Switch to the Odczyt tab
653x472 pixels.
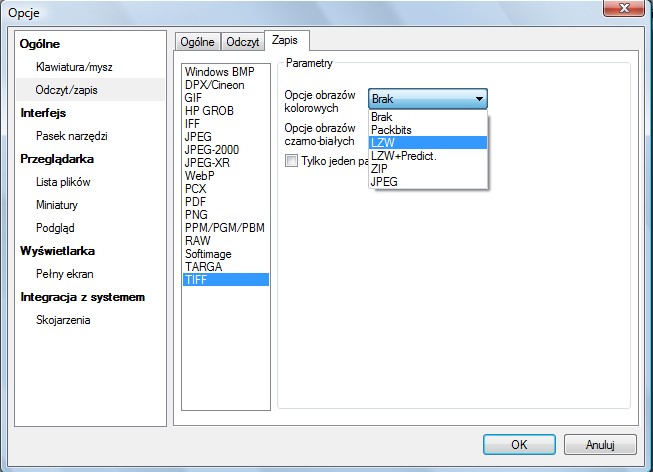coord(243,41)
